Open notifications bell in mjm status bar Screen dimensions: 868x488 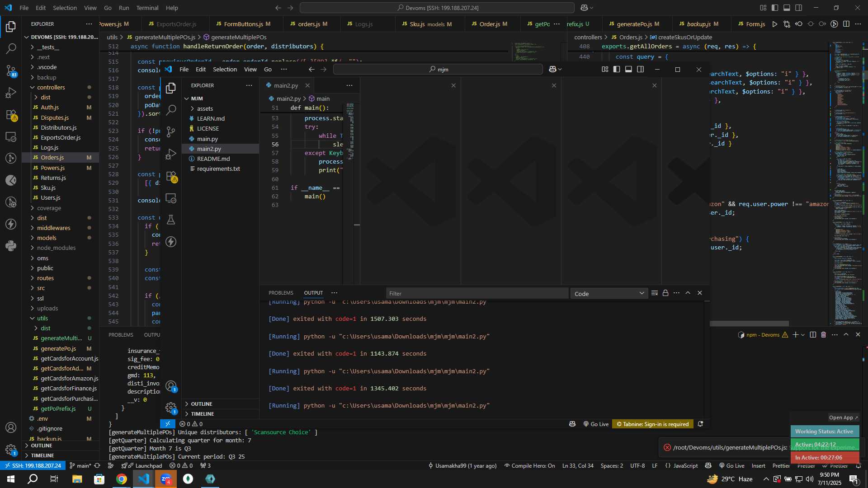700,424
